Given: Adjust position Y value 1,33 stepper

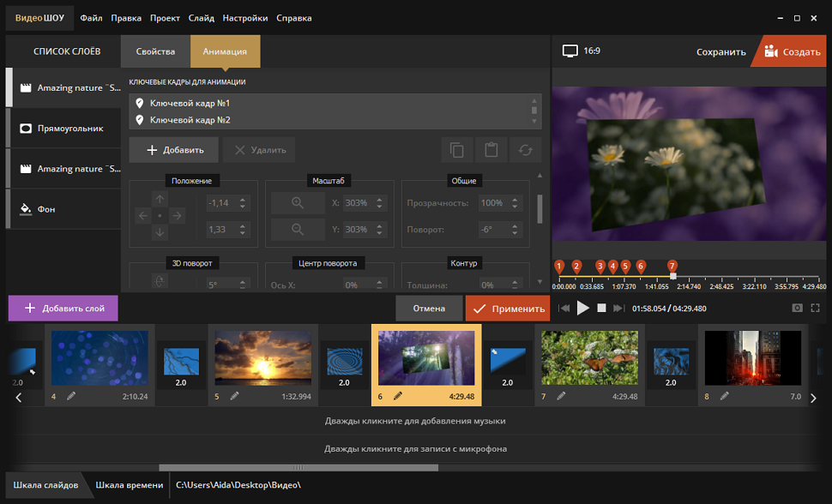Looking at the screenshot, I should pyautogui.click(x=243, y=229).
